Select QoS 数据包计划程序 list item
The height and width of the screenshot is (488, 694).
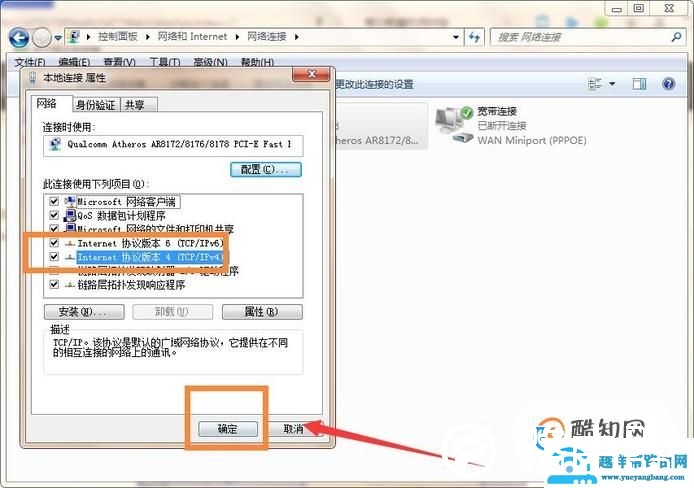click(121, 215)
